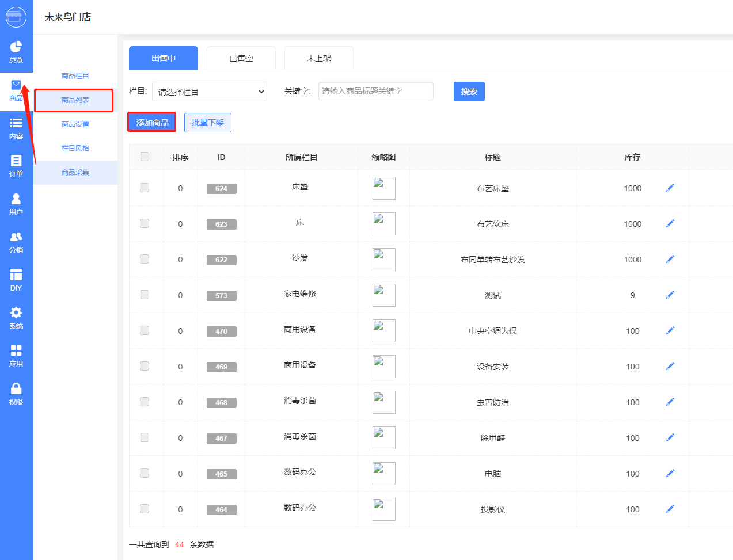
Task: Open 商品设置 in the submenu
Action: 75,124
